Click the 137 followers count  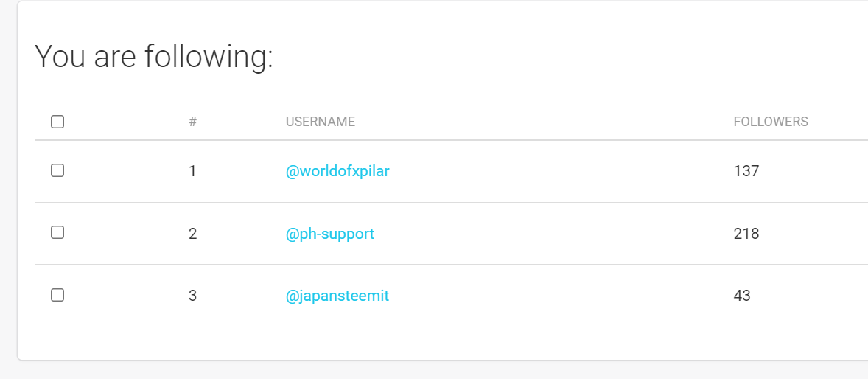pyautogui.click(x=746, y=171)
